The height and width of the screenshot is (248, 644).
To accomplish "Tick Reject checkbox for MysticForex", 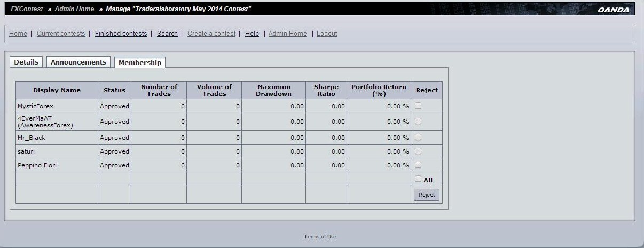I will coord(418,106).
